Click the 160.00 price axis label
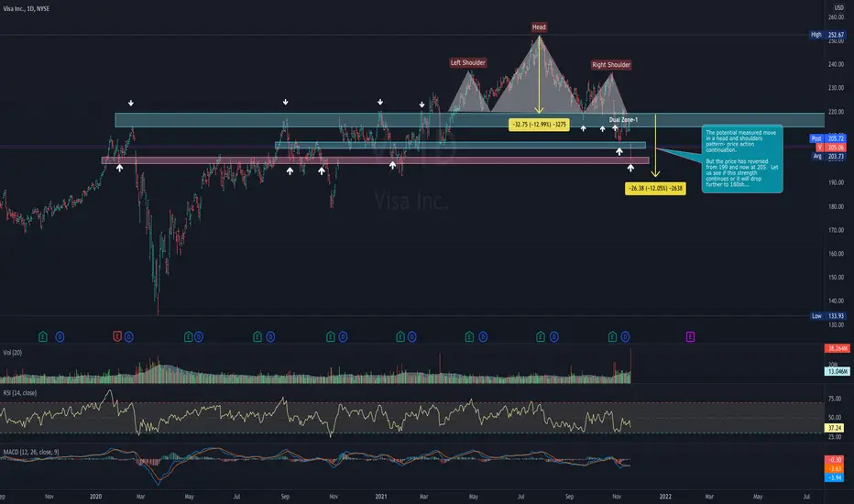This screenshot has height=504, width=854. [x=836, y=253]
